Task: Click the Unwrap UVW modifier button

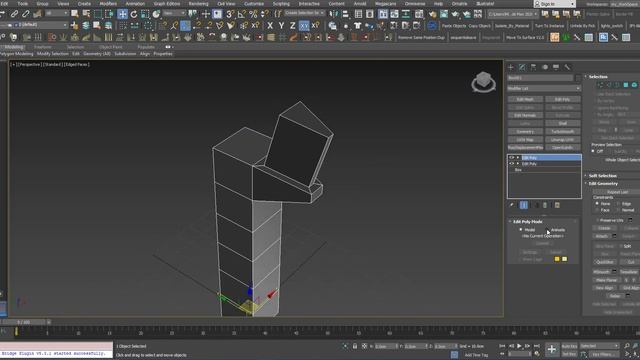Action: pyautogui.click(x=562, y=140)
